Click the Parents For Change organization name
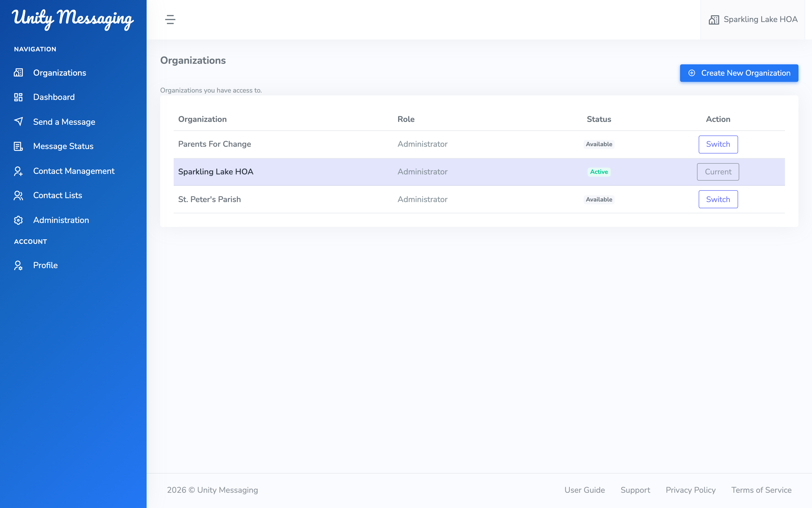This screenshot has width=812, height=508. coord(214,144)
